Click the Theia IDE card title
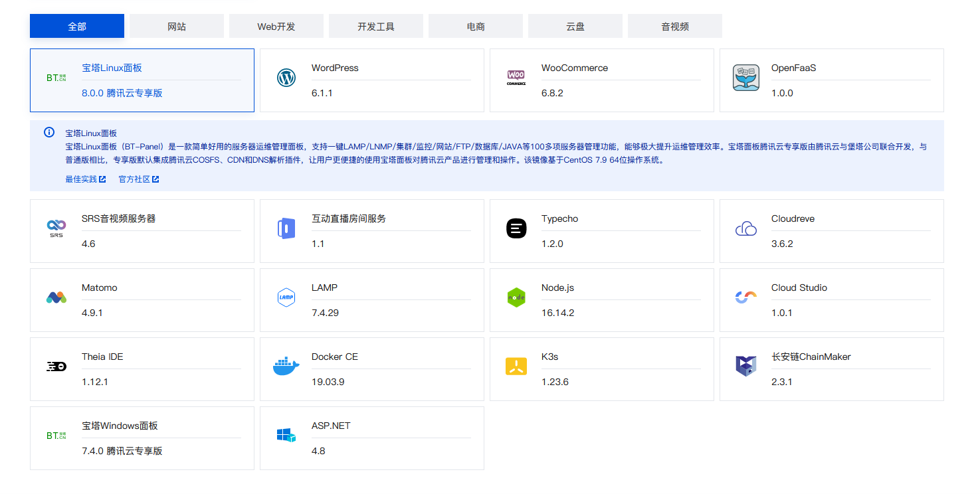Viewport: 980px width, 494px height. pos(102,357)
